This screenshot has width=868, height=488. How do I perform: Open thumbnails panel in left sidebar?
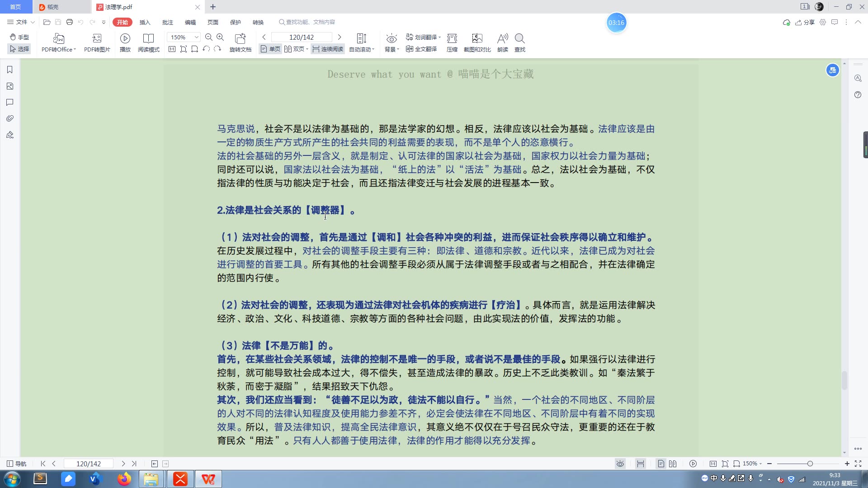click(9, 86)
